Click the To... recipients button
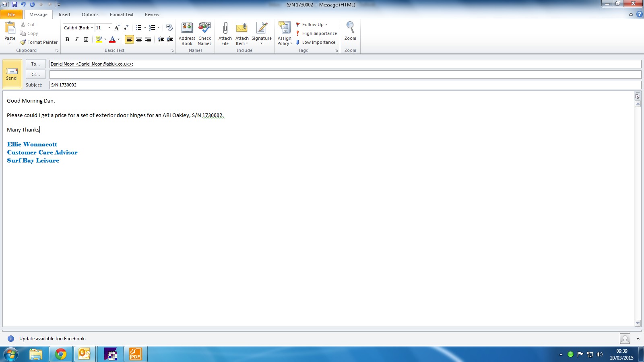This screenshot has width=644, height=362. [35, 64]
